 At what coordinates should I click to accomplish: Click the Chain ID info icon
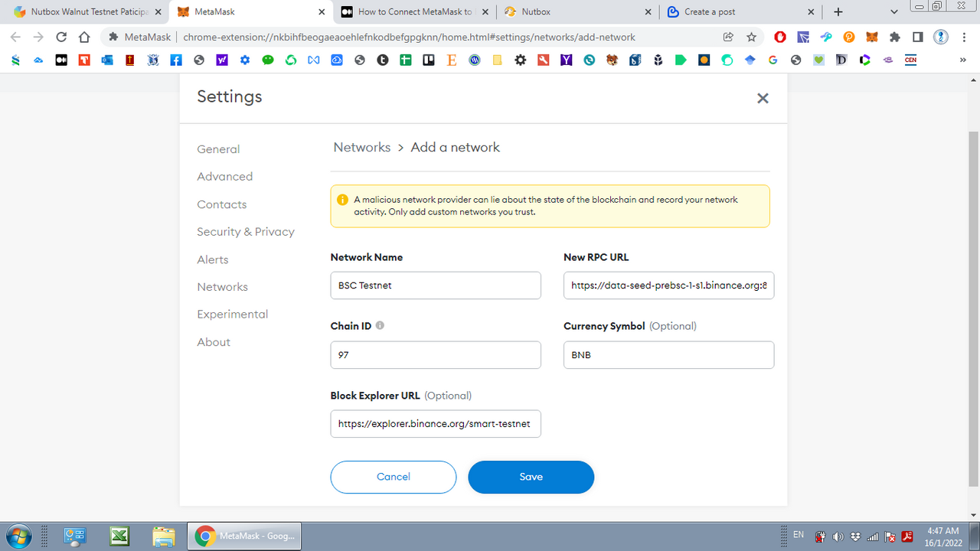(380, 325)
